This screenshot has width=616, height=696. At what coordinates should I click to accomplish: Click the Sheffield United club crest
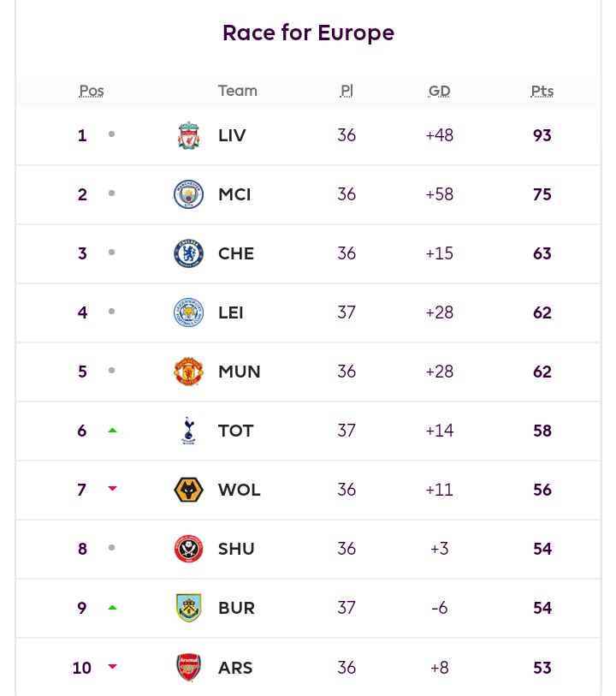tap(188, 549)
